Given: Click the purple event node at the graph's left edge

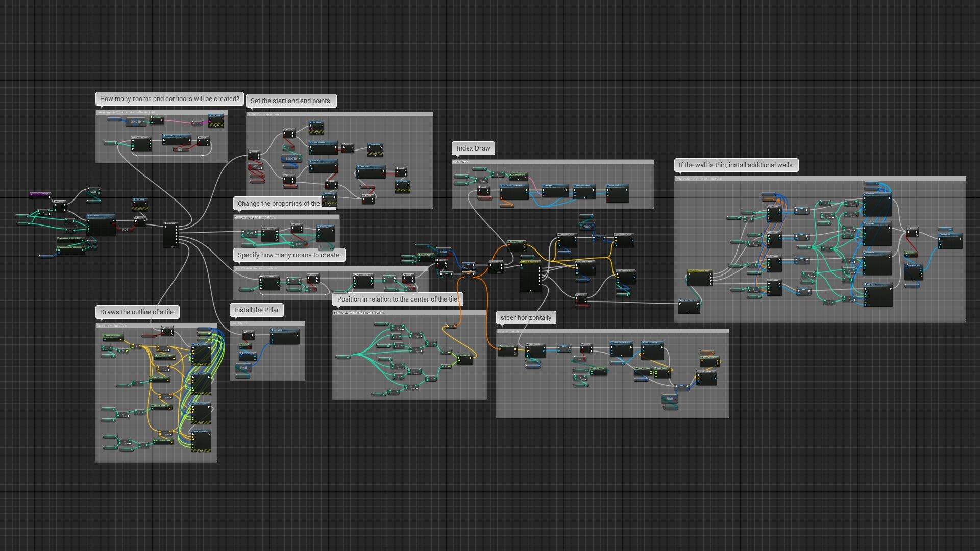Looking at the screenshot, I should (x=40, y=194).
